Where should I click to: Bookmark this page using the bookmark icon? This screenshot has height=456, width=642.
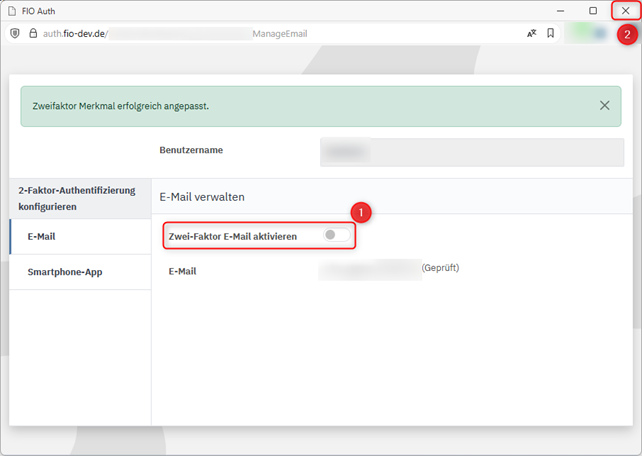pyautogui.click(x=550, y=33)
